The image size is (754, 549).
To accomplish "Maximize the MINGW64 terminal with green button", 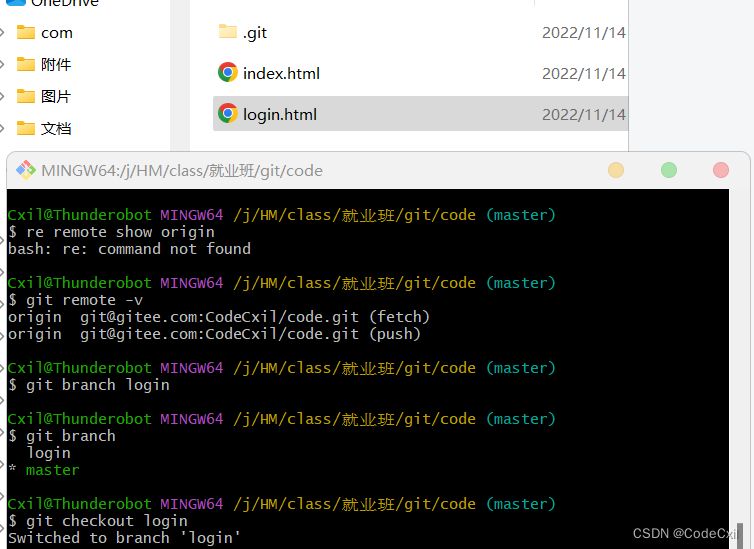I will [x=668, y=170].
